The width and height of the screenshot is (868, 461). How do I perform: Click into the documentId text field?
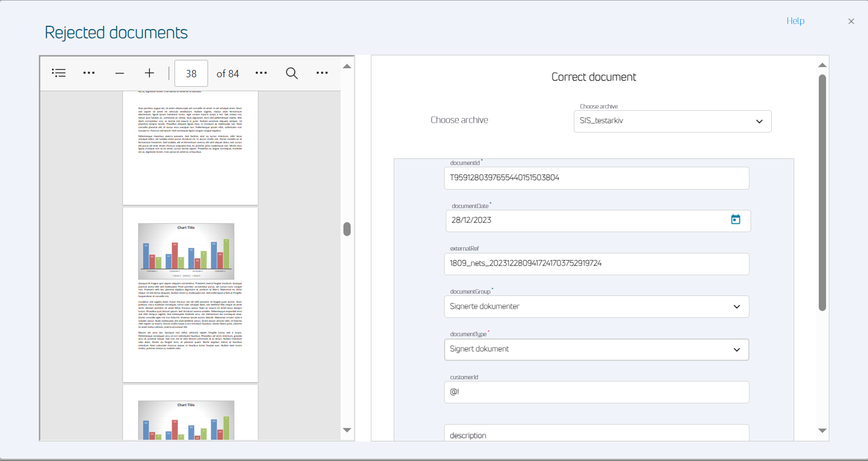[596, 178]
